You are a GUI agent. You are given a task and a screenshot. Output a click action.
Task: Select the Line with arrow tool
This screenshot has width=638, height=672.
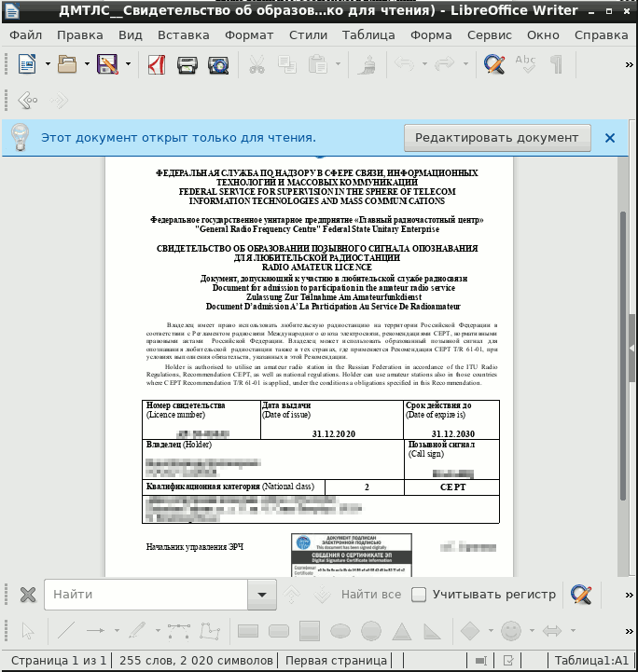pyautogui.click(x=96, y=631)
